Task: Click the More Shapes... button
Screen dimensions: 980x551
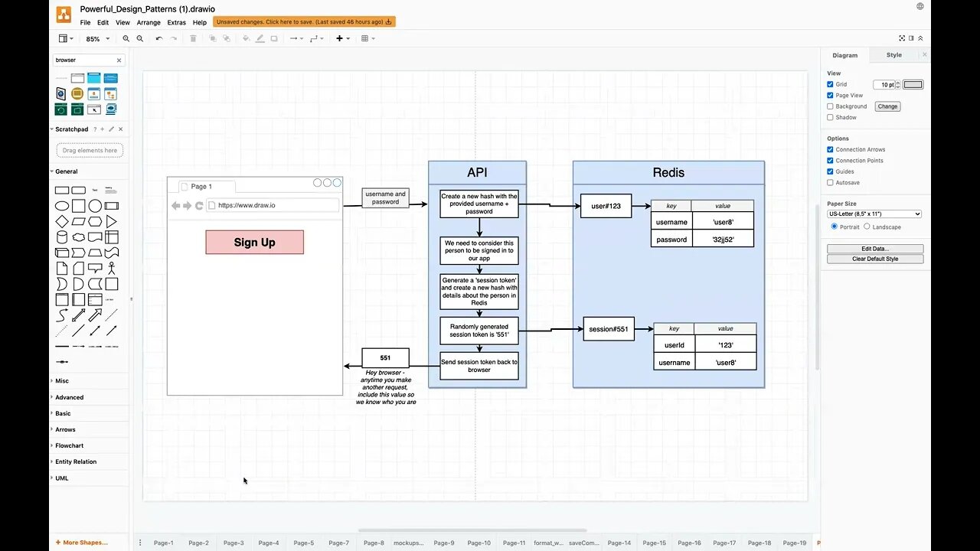Action: coord(81,543)
